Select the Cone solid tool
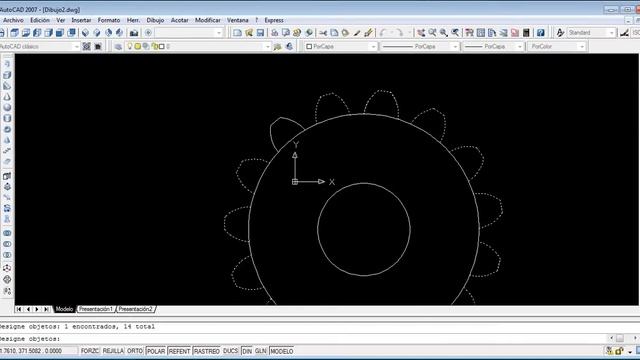This screenshot has width=640, height=360. coord(7,97)
